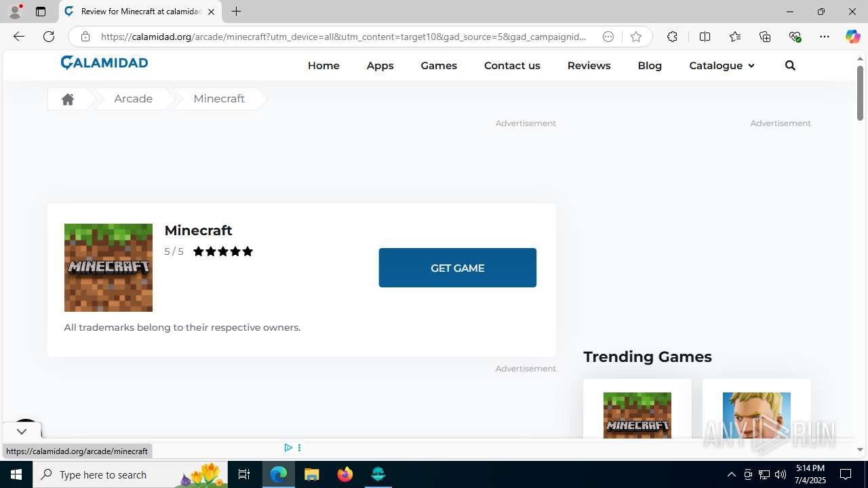Click the GET GAME button
The height and width of the screenshot is (488, 868).
click(x=458, y=268)
